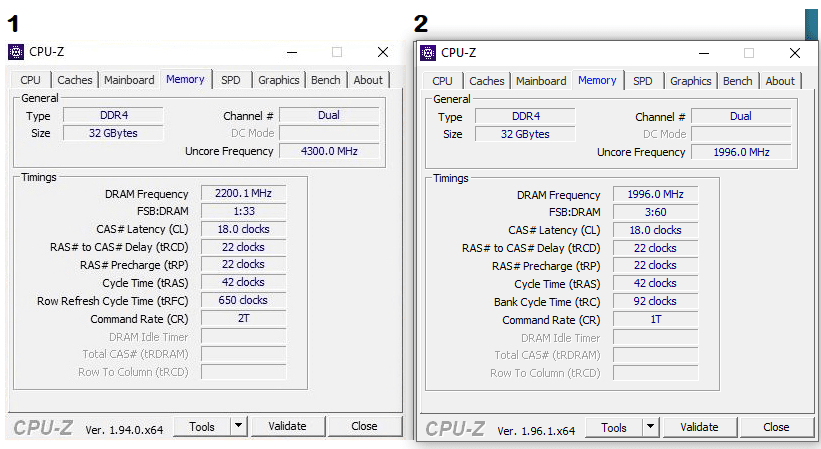This screenshot has width=821, height=449.
Task: Open the CPU tab in the Ver. 1.94 window
Action: tap(30, 80)
